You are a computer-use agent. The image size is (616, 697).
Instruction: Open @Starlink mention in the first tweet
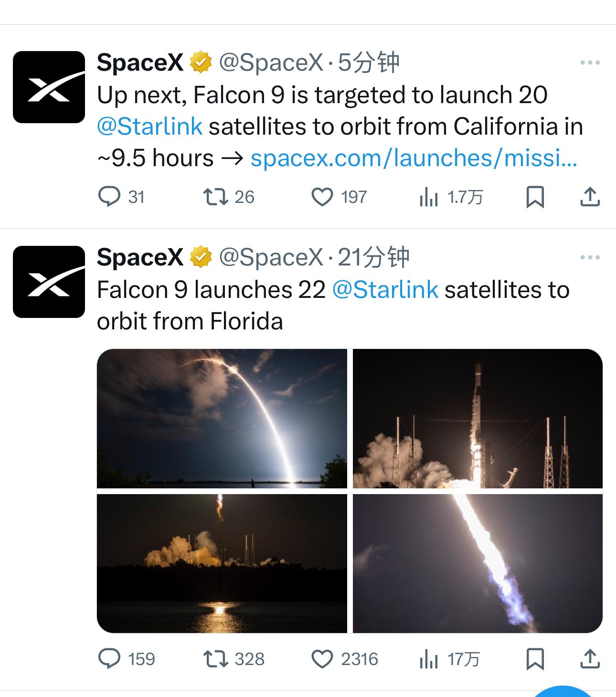pyautogui.click(x=149, y=127)
